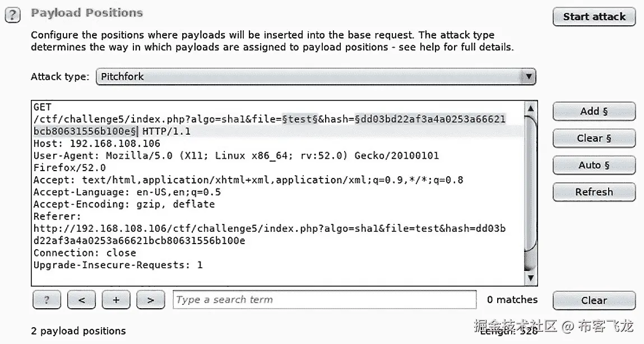Image resolution: width=644 pixels, height=344 pixels.
Task: Refresh the payload position highlighting
Action: click(594, 192)
